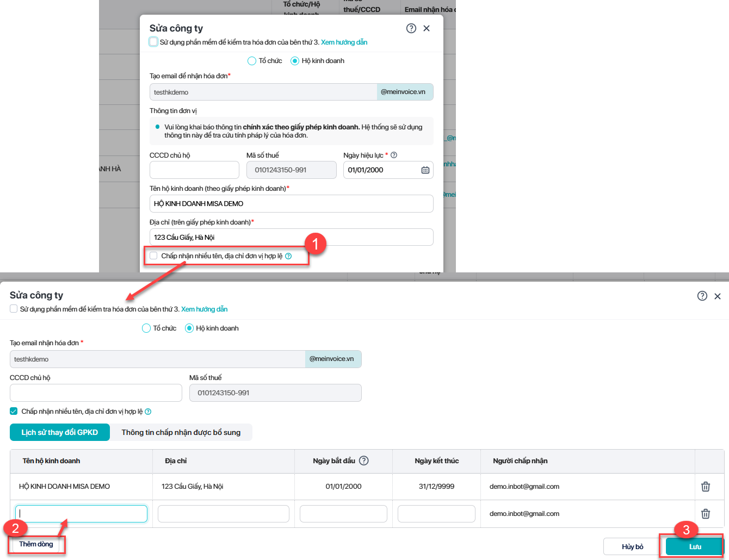The width and height of the screenshot is (729, 560).
Task: Click empty Địa chỉ field in new row
Action: pyautogui.click(x=223, y=514)
